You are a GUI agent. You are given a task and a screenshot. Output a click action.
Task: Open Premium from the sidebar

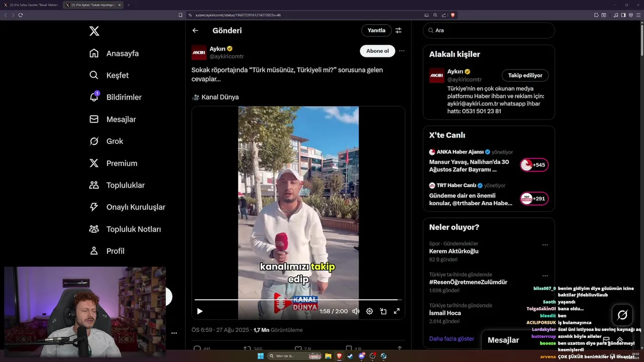click(113, 163)
